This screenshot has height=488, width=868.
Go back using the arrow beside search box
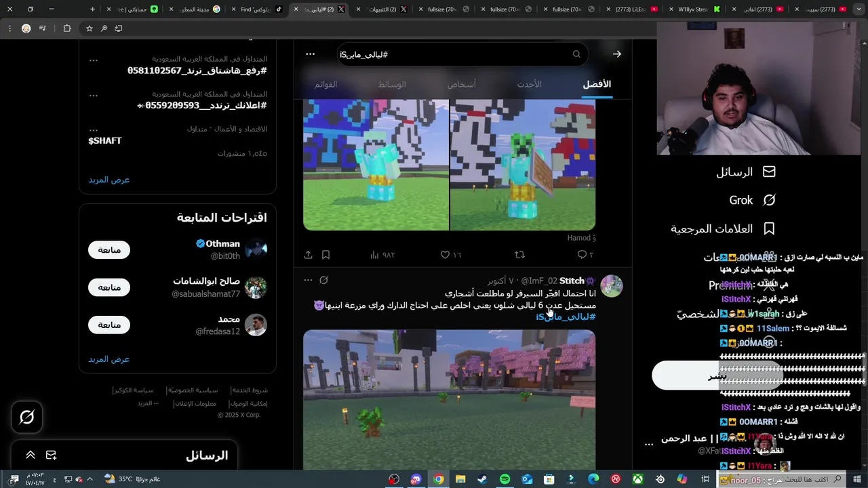(x=617, y=54)
